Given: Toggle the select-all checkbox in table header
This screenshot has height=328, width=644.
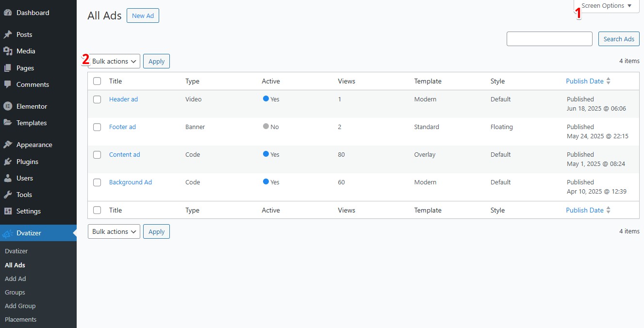Looking at the screenshot, I should point(97,81).
